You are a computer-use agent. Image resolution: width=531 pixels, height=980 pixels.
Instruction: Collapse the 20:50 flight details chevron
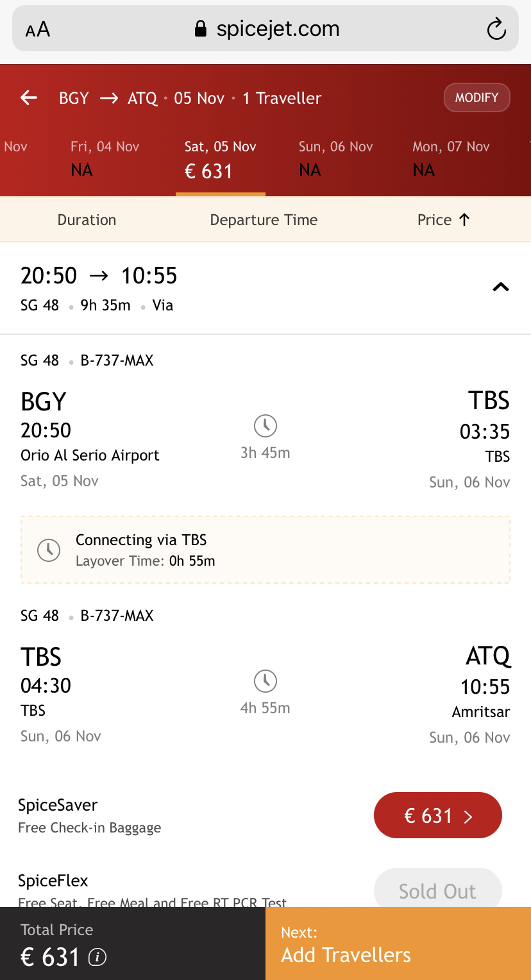[x=500, y=287]
